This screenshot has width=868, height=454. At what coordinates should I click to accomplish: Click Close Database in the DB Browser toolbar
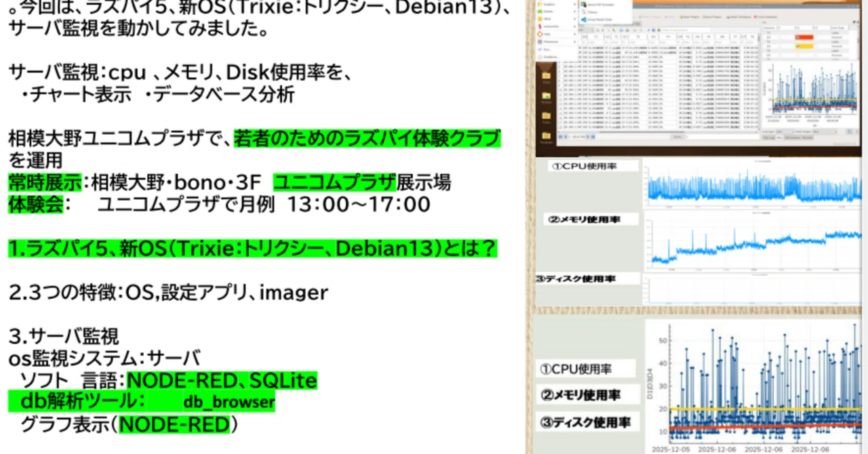766,17
